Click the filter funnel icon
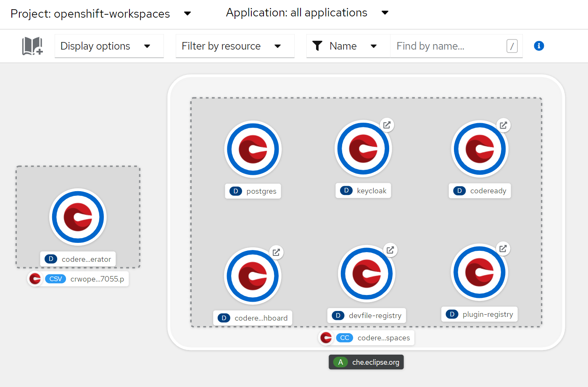 pyautogui.click(x=317, y=46)
